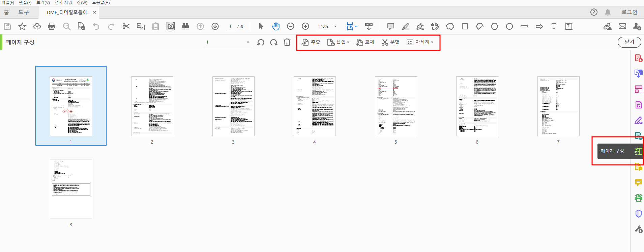The height and width of the screenshot is (252, 644).
Task: Zoom in with plus circle
Action: (305, 26)
